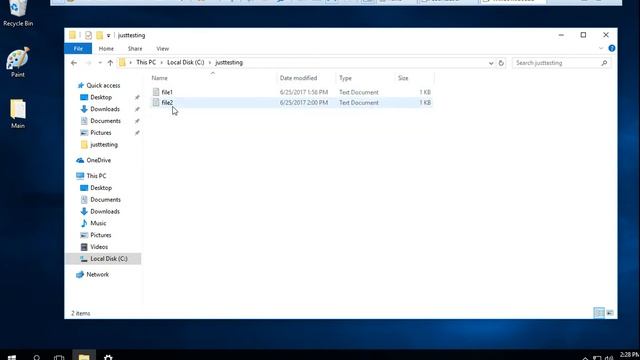This screenshot has width=640, height=360.
Task: Open Desktop under Quick access
Action: [101, 97]
